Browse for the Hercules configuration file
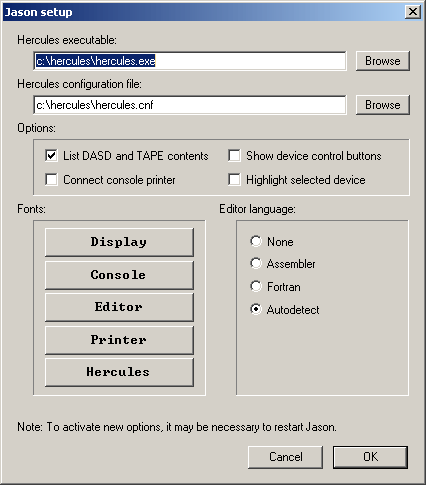426x485 pixels. pos(383,105)
